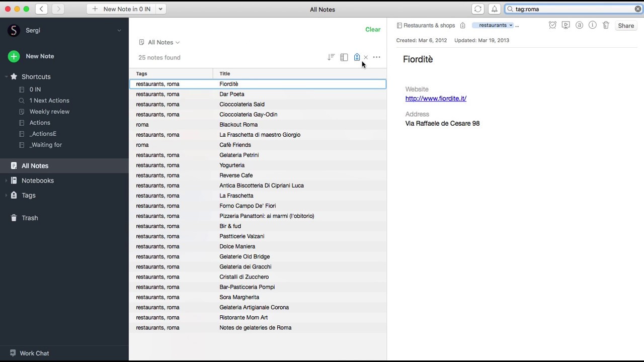Set a reminder with the alarm clock icon
The image size is (644, 362).
coord(552,25)
